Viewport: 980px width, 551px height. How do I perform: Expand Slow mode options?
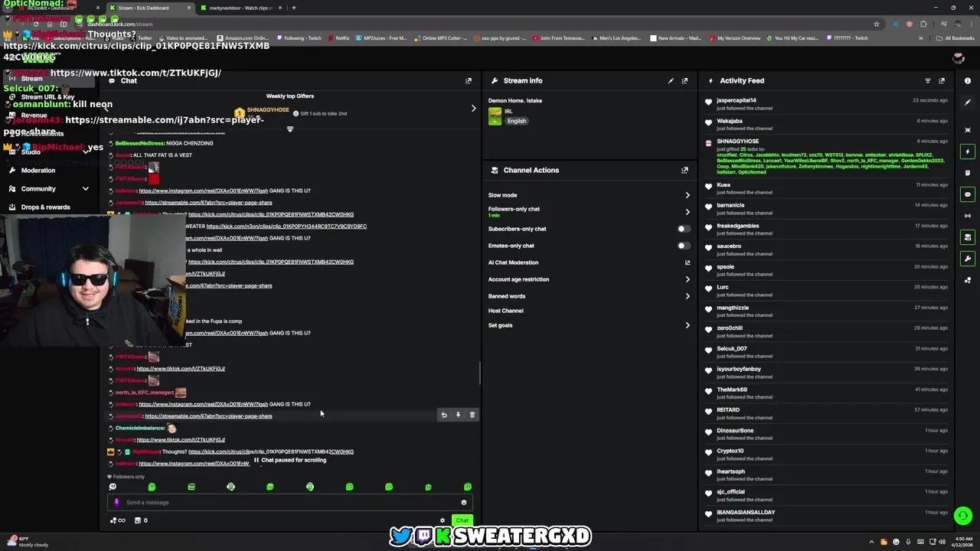tap(589, 195)
